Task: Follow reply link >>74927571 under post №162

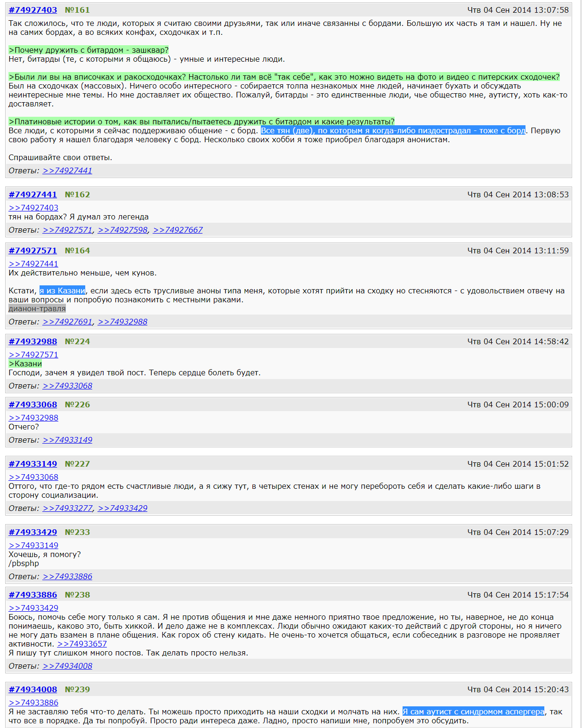Action: 67,230
